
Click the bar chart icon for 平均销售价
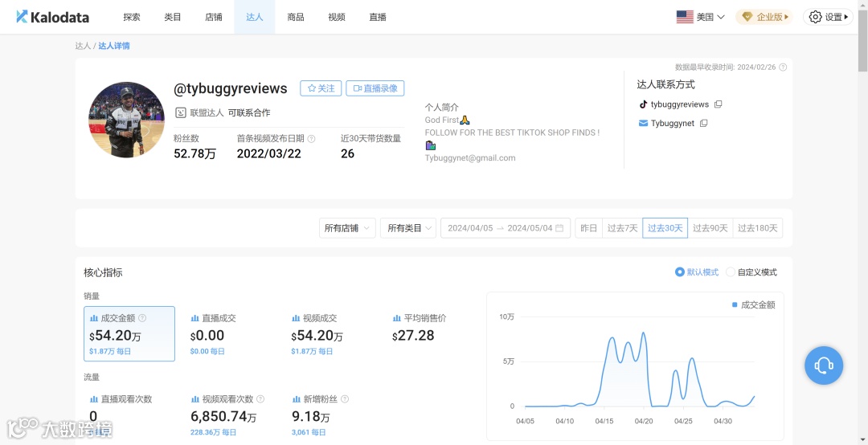(396, 318)
